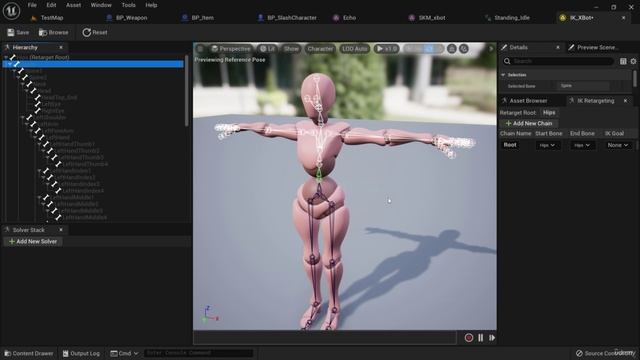Viewport: 640px width, 360px height.
Task: Click the console command input field
Action: click(x=198, y=353)
